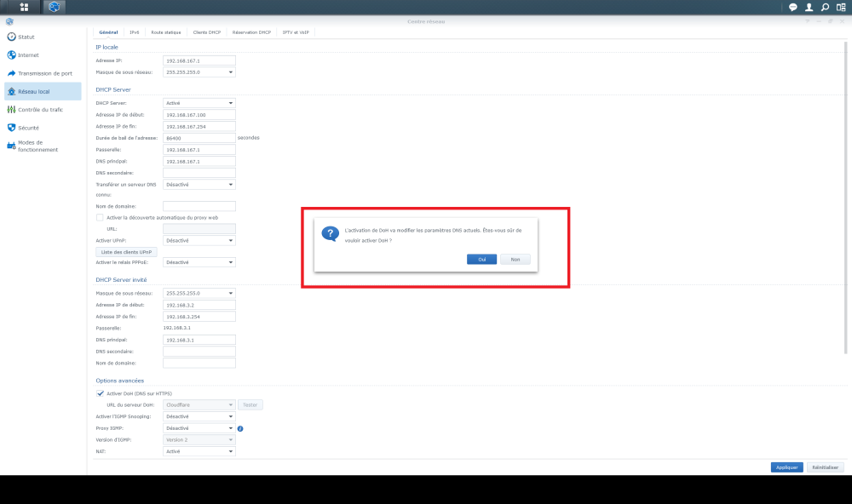Open the Version d'IGMP dropdown

[x=199, y=440]
